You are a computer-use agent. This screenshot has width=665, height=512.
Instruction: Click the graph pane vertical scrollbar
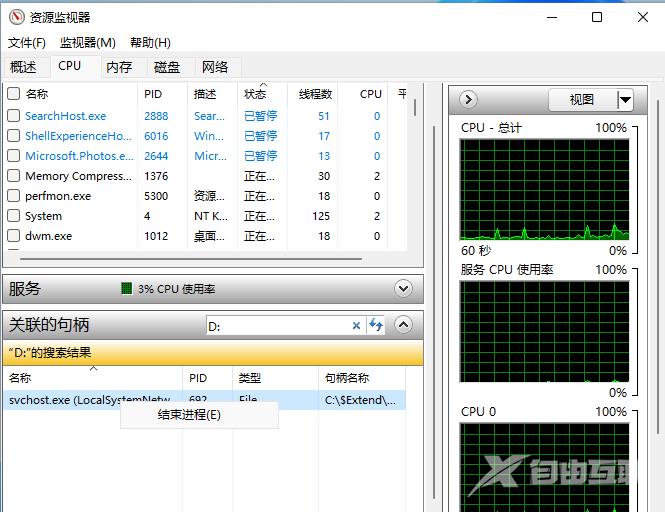tap(658, 267)
